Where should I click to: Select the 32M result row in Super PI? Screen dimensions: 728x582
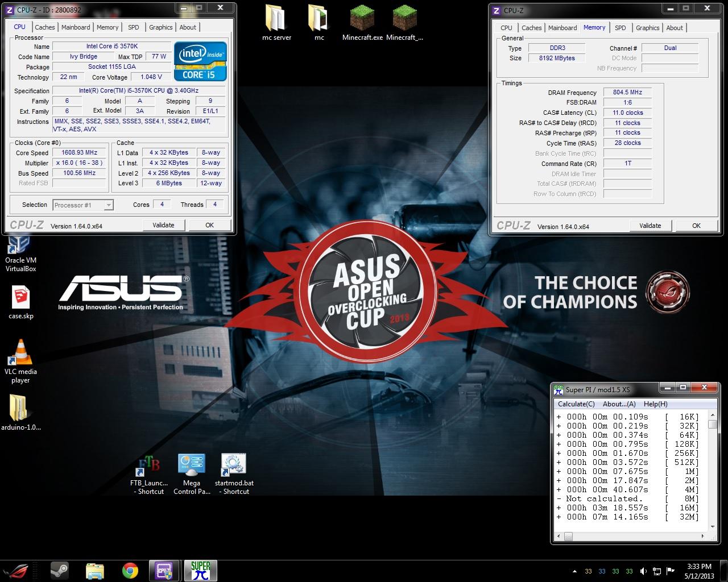pos(628,517)
